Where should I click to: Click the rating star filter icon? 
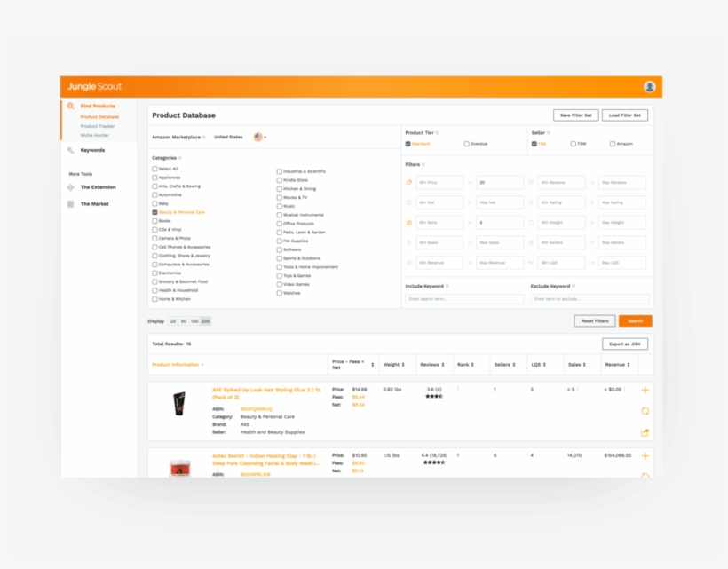click(531, 202)
